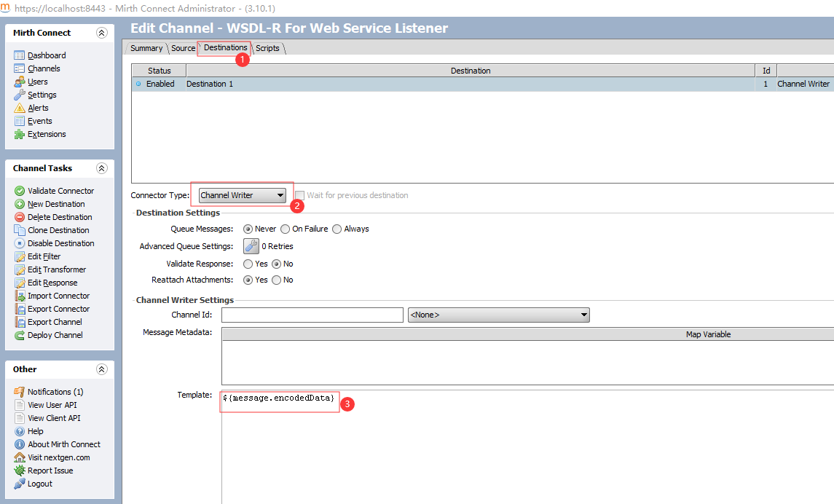
Task: Click the Events icon
Action: click(19, 121)
